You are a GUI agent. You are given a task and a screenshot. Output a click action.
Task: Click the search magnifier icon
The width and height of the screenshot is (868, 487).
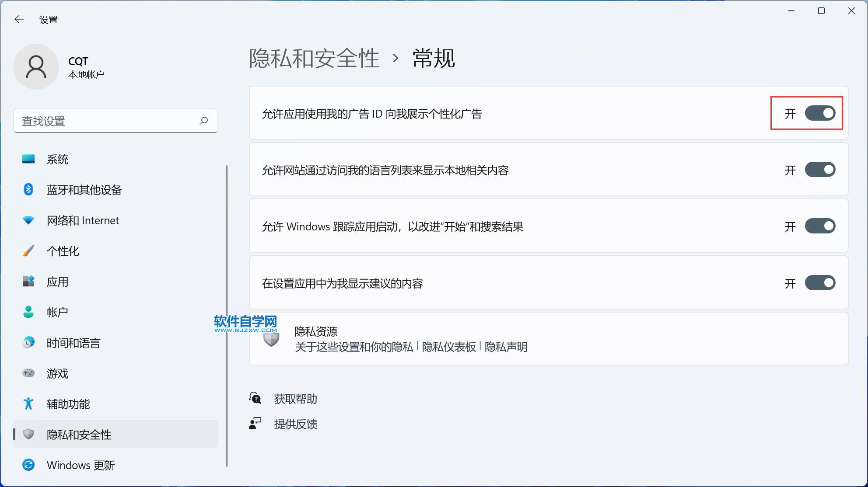click(203, 121)
